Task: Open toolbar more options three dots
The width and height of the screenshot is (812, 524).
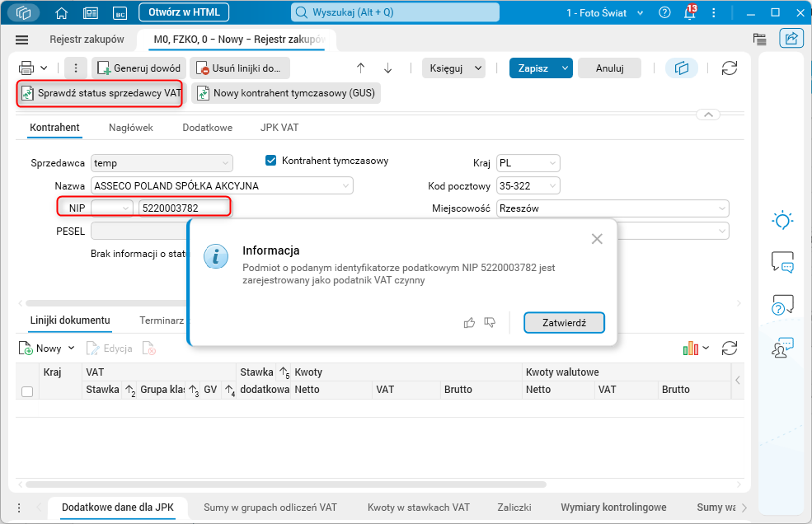Action: point(76,68)
